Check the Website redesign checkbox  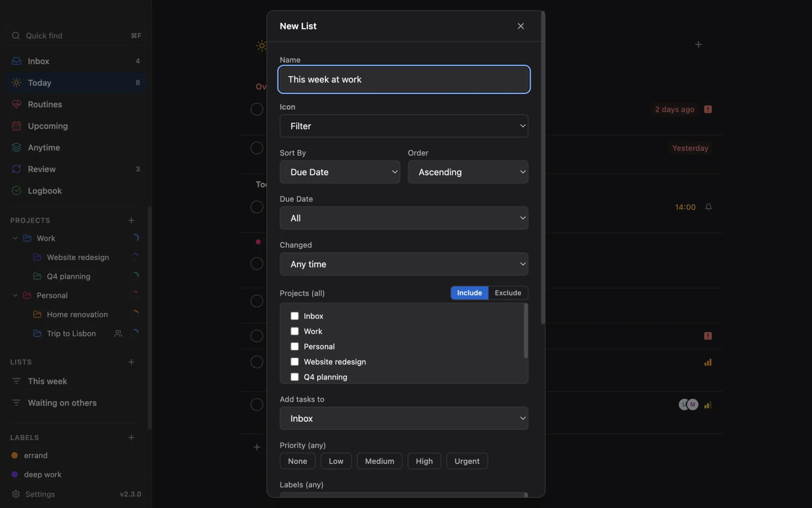tap(294, 362)
